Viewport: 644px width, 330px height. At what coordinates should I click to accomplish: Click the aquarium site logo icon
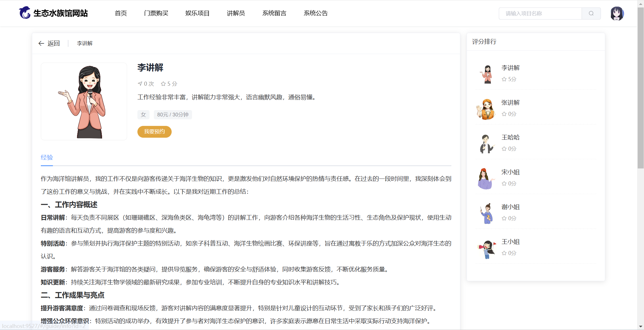[25, 13]
